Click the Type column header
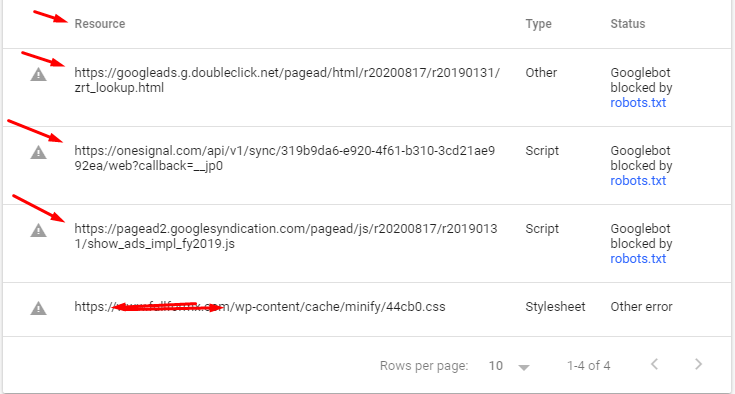Viewport: 735px width, 394px height. coord(538,24)
